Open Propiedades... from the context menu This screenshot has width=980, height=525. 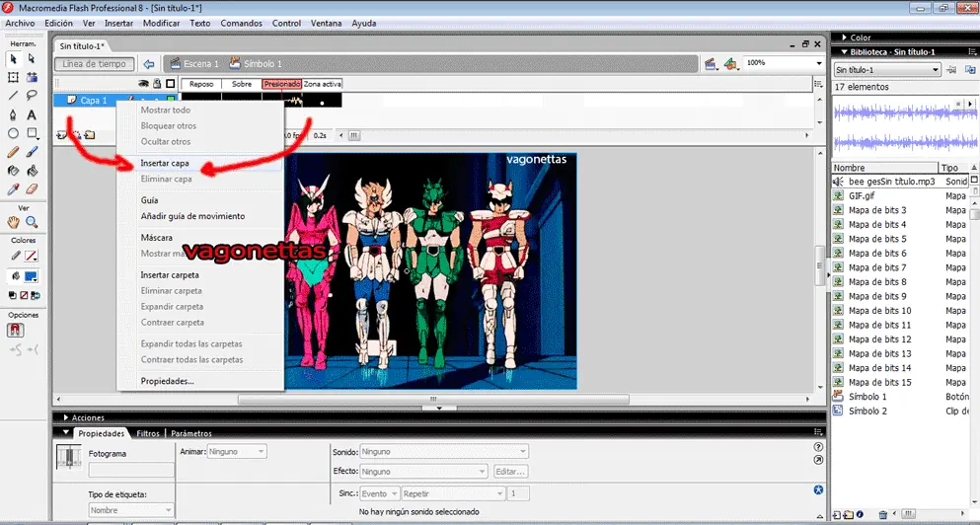pos(167,381)
